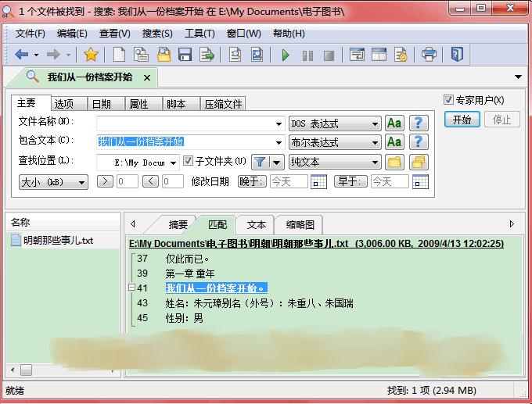Click the duplicate search pages icon
Screen dimensions: 532x404
click(141, 54)
